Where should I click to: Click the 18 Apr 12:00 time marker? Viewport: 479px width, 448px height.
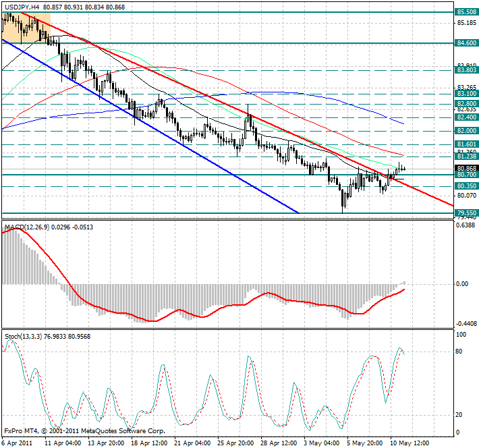[x=150, y=443]
